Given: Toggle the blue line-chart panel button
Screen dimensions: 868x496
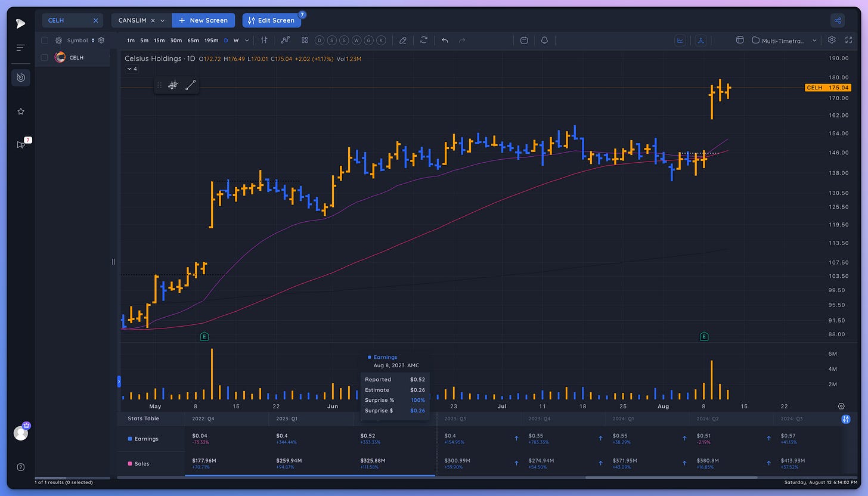Looking at the screenshot, I should [x=680, y=41].
